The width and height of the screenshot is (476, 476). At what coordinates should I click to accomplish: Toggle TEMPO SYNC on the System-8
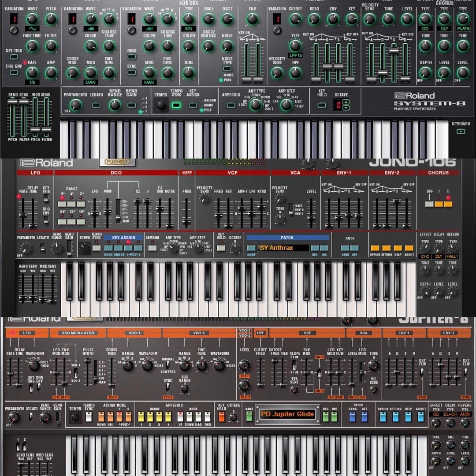coord(176,105)
